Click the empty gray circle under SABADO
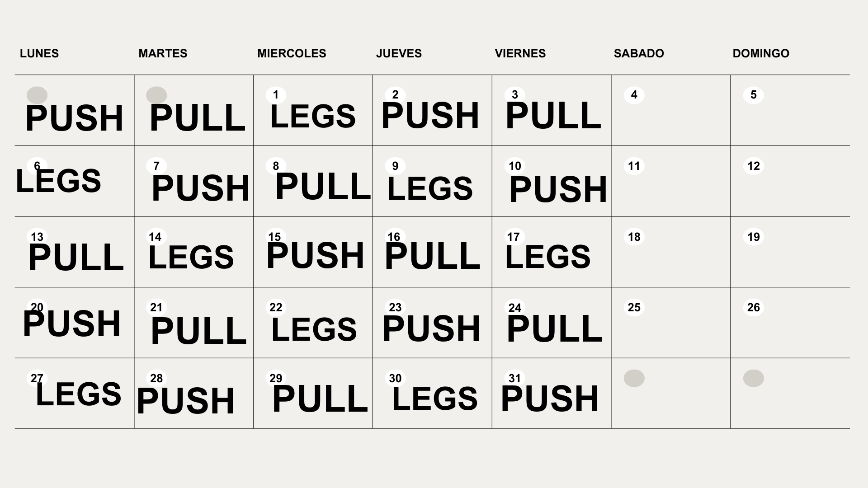Screen dimensions: 868x488 pyautogui.click(x=634, y=378)
